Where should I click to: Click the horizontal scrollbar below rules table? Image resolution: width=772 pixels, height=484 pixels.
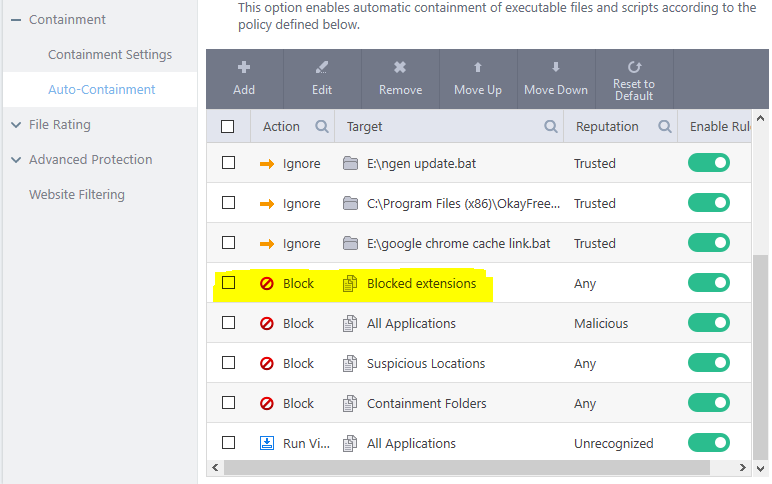tap(480, 467)
